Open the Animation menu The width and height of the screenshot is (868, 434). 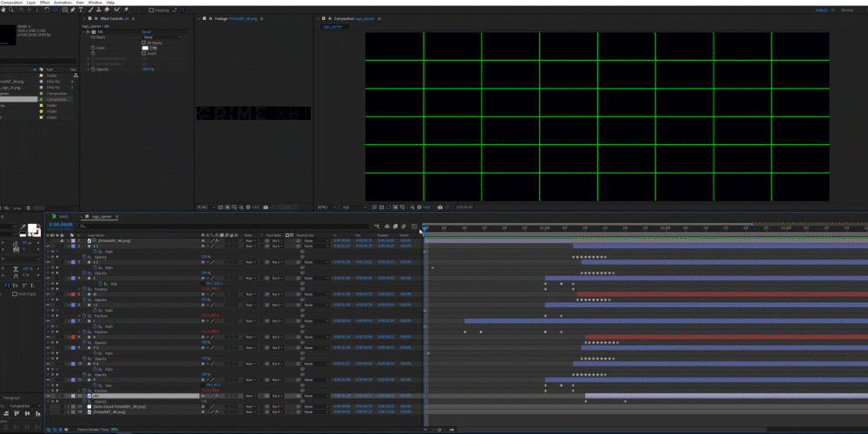pos(62,3)
